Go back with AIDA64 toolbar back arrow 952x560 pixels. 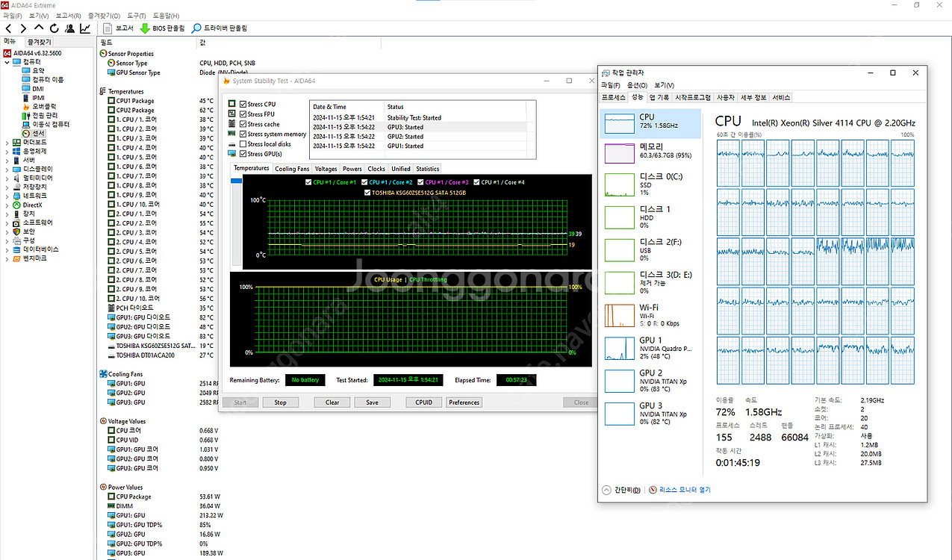[x=8, y=28]
